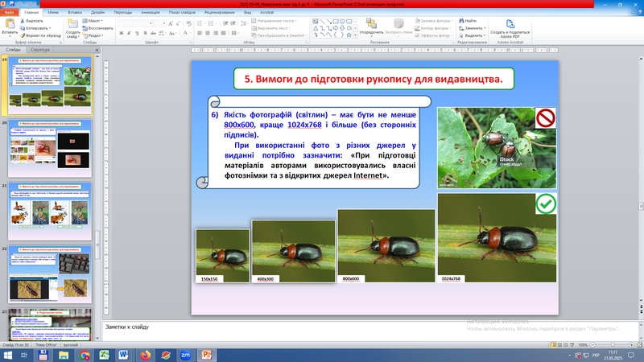Click the Вырезать cut command
This screenshot has height=362, width=644.
31,21
